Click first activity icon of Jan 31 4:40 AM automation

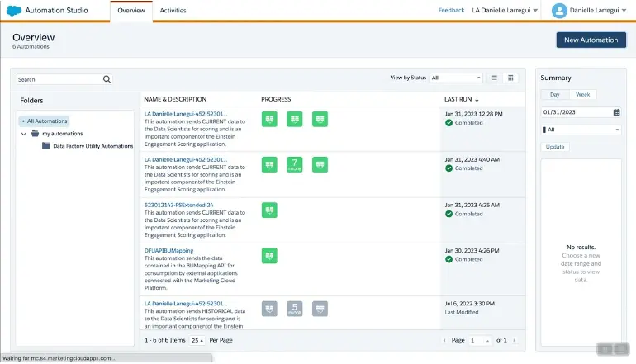(x=269, y=164)
